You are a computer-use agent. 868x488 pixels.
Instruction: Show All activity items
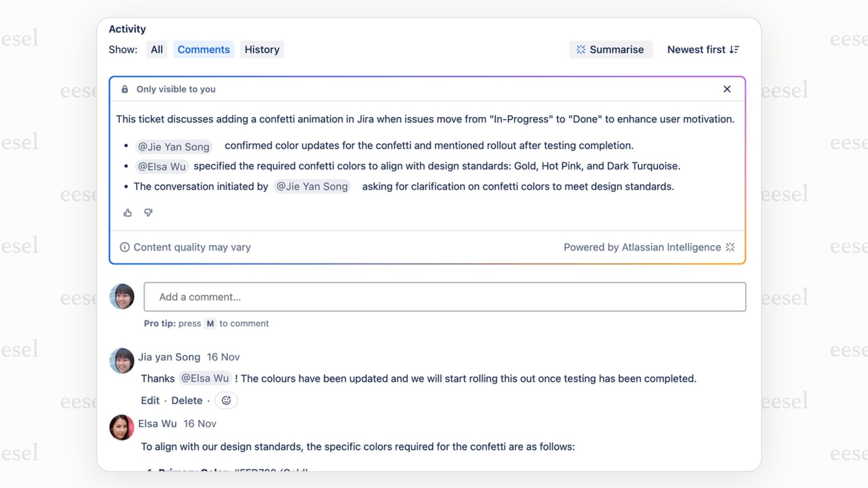point(157,49)
